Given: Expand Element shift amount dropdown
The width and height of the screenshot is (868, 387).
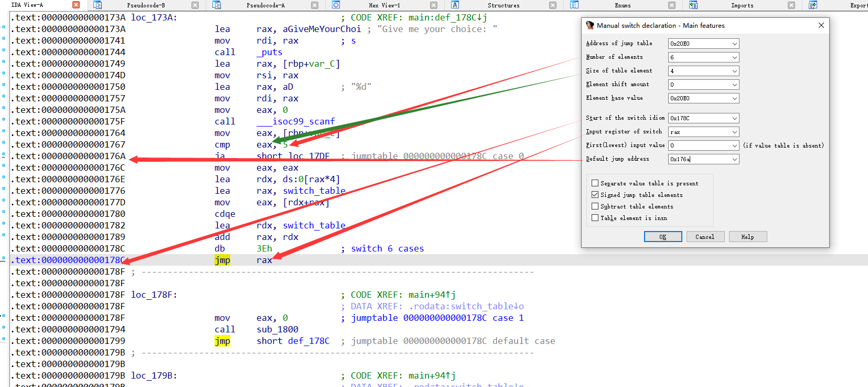Looking at the screenshot, I should coord(735,85).
